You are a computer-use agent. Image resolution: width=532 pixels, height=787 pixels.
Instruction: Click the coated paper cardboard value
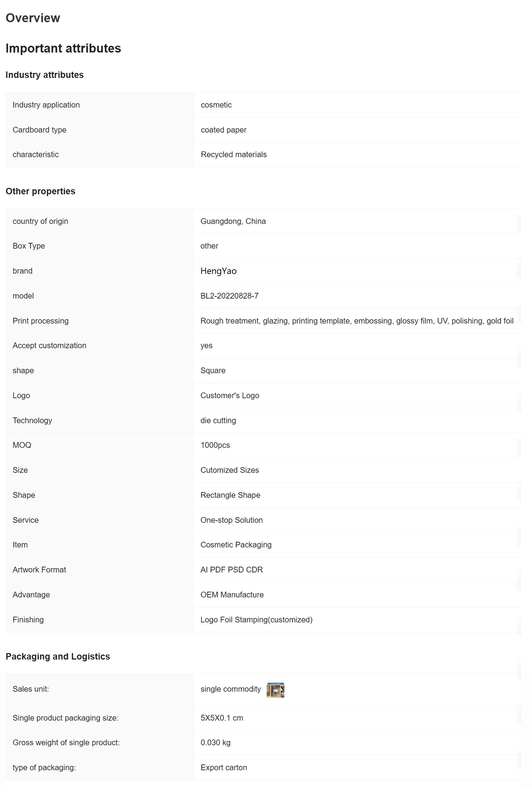click(x=224, y=130)
